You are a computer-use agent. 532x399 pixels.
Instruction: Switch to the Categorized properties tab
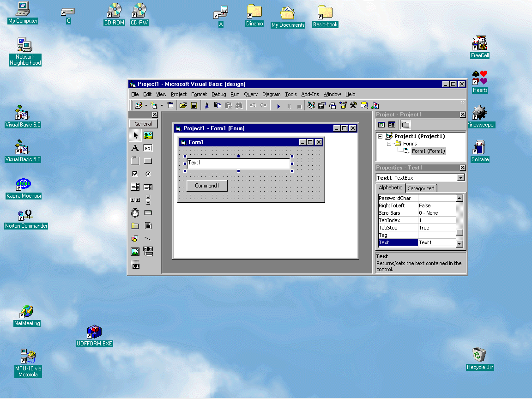(421, 188)
